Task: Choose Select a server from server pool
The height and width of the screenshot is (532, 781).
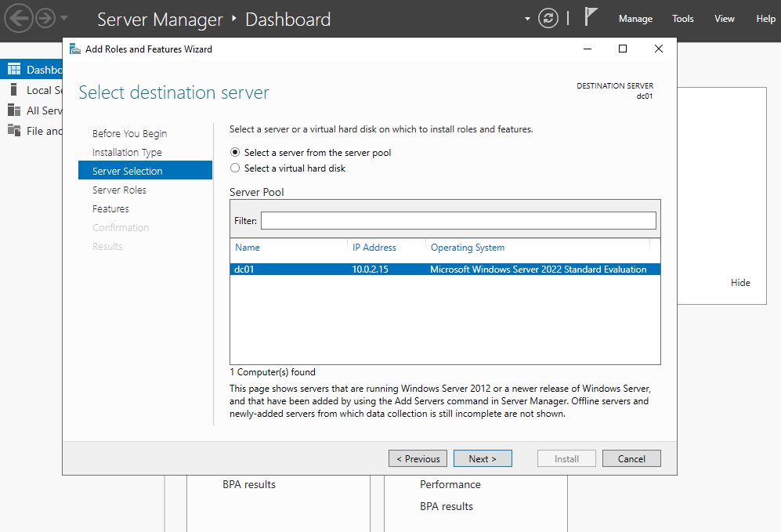Action: (x=235, y=153)
